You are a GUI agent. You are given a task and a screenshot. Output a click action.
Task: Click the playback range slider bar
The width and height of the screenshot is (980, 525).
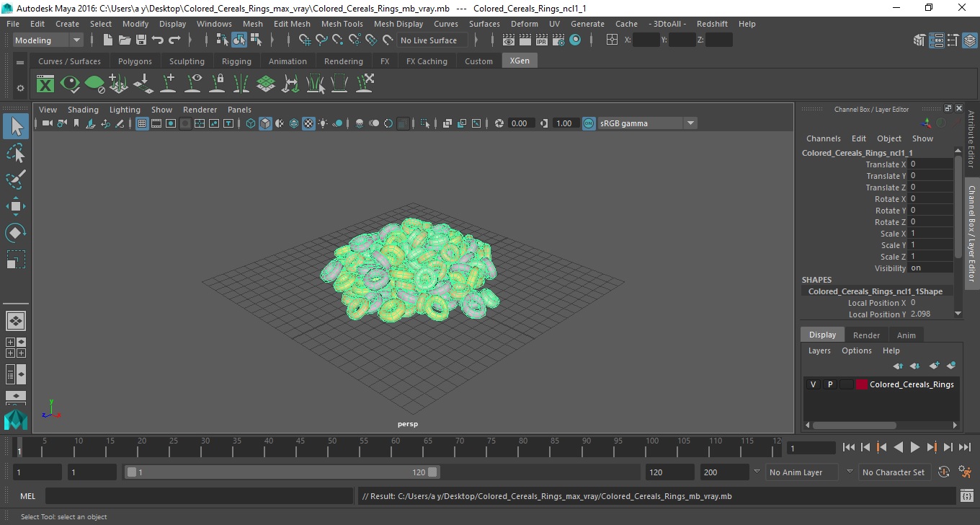point(282,472)
